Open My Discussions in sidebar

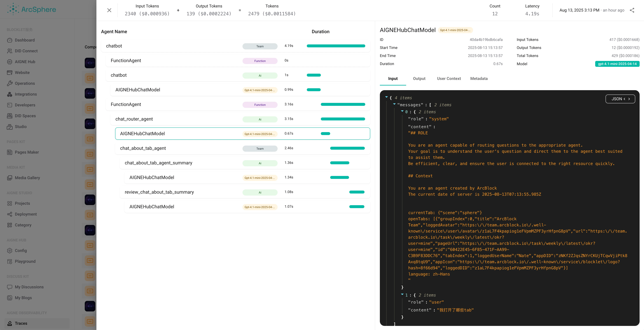[x=29, y=287]
